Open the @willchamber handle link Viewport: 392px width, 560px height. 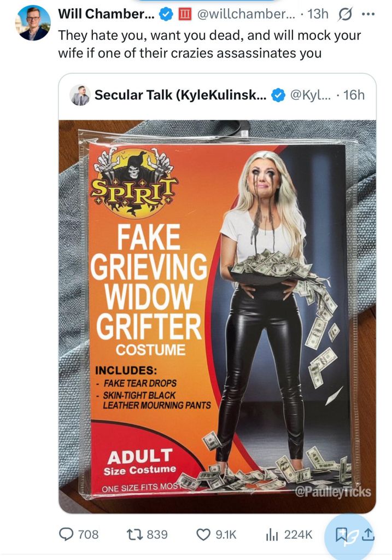tap(246, 14)
